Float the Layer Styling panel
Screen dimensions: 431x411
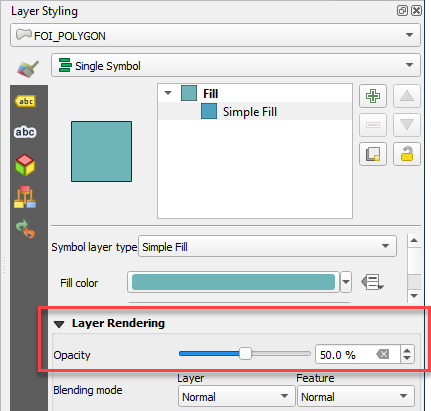click(402, 11)
